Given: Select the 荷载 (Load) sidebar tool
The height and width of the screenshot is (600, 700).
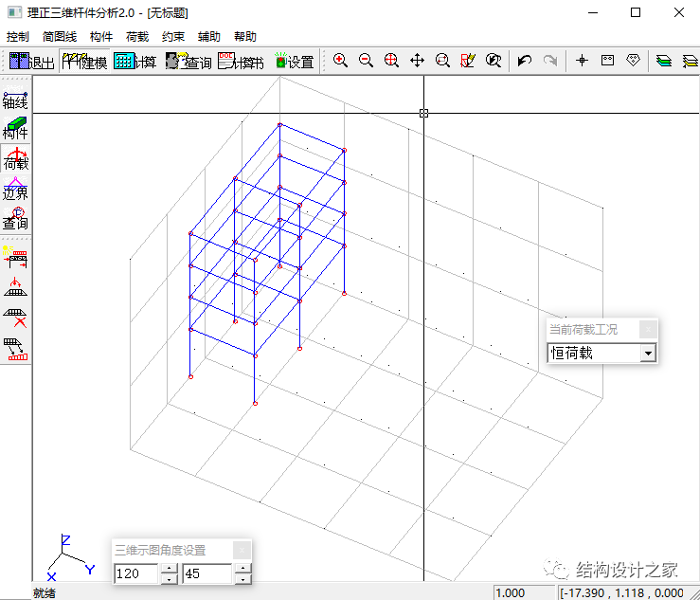Looking at the screenshot, I should (15, 158).
